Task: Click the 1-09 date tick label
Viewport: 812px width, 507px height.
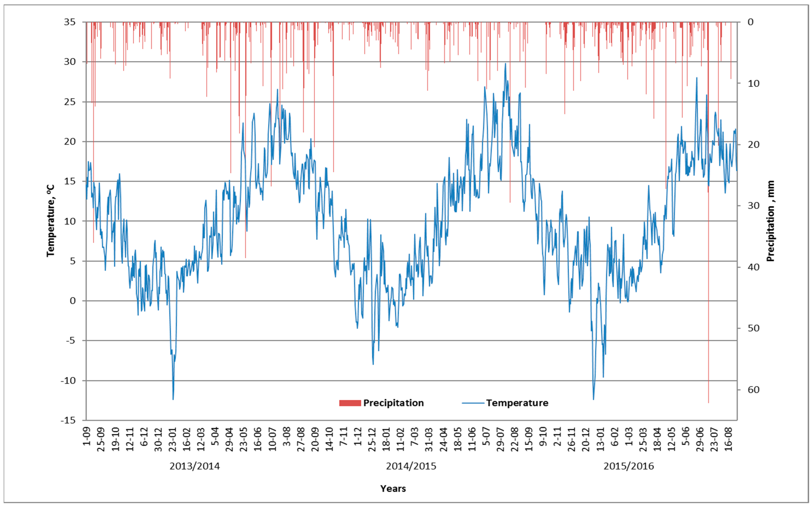Action: (87, 436)
